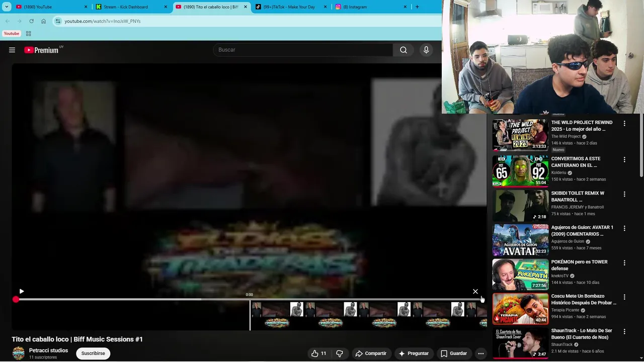The height and width of the screenshot is (362, 644).
Task: Click the video title Tito el caballo loco
Action: [x=77, y=339]
